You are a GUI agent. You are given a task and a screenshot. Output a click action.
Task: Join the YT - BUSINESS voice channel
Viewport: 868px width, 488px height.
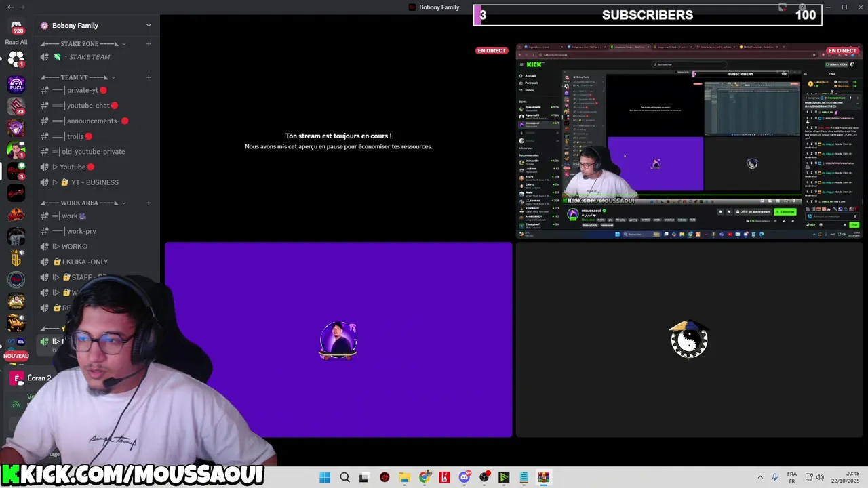[96, 182]
